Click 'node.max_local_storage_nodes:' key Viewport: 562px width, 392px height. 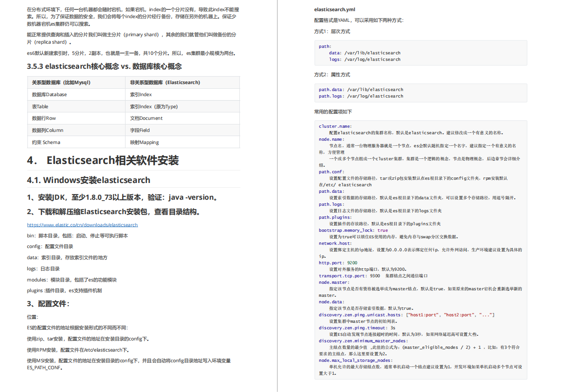[356, 360]
